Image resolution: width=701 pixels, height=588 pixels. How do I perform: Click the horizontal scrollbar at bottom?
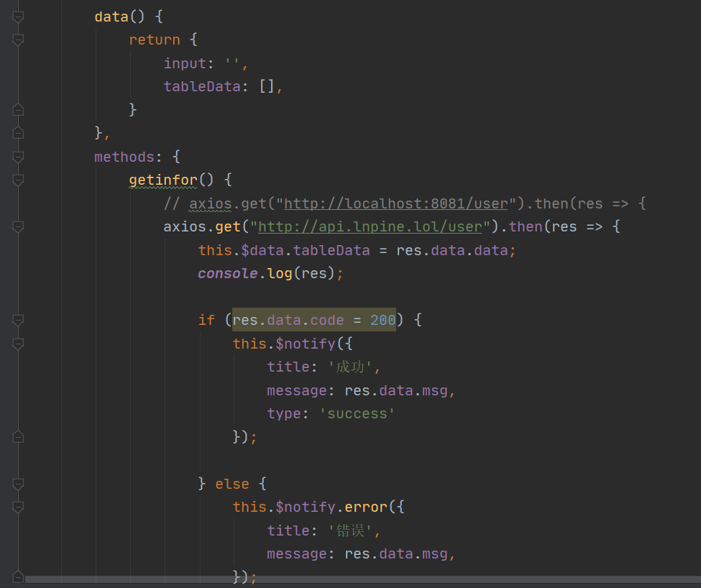(359, 579)
